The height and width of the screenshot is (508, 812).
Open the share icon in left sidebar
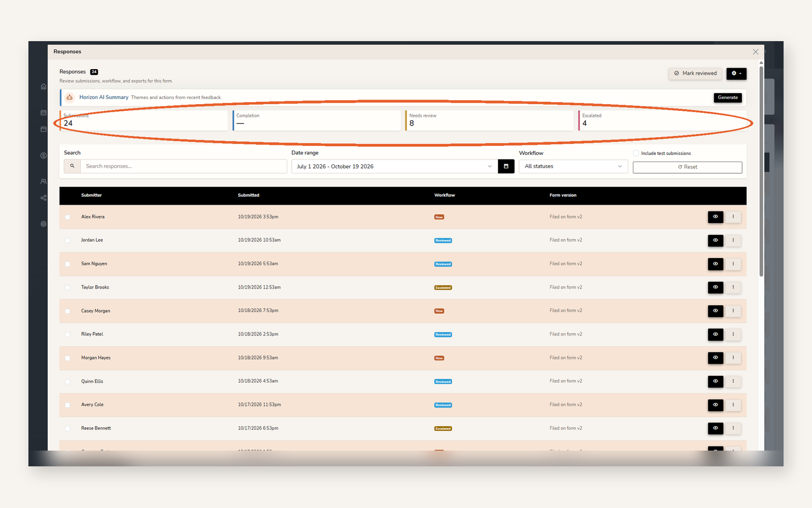[44, 198]
